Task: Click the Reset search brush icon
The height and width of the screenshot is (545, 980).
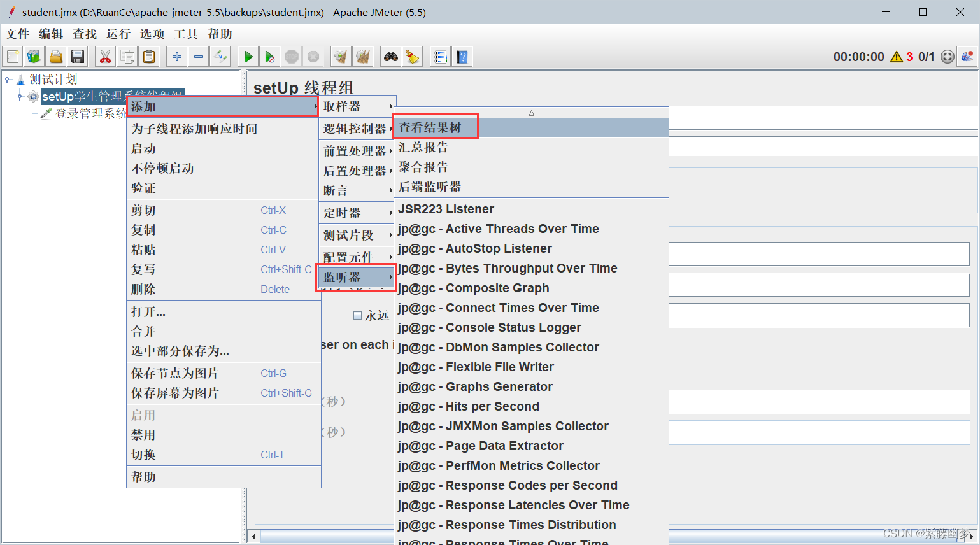Action: coord(413,57)
